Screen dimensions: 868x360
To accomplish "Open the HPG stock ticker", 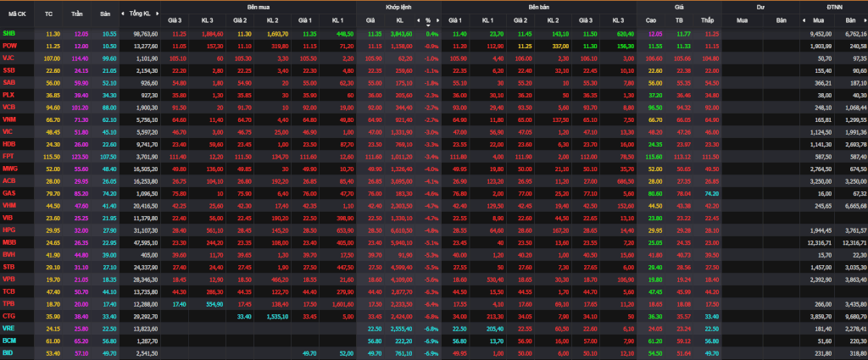I will tap(8, 230).
